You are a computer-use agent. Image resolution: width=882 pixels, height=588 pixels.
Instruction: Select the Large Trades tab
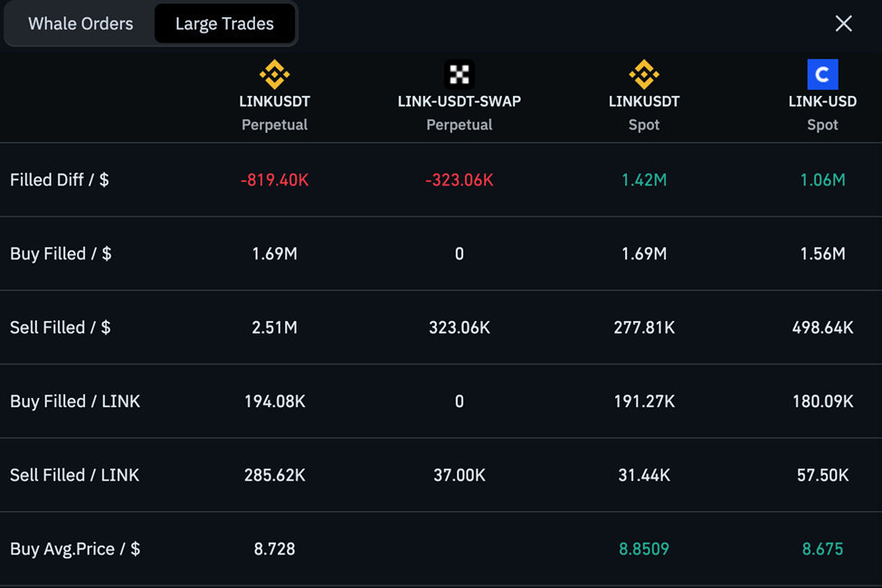pos(224,24)
